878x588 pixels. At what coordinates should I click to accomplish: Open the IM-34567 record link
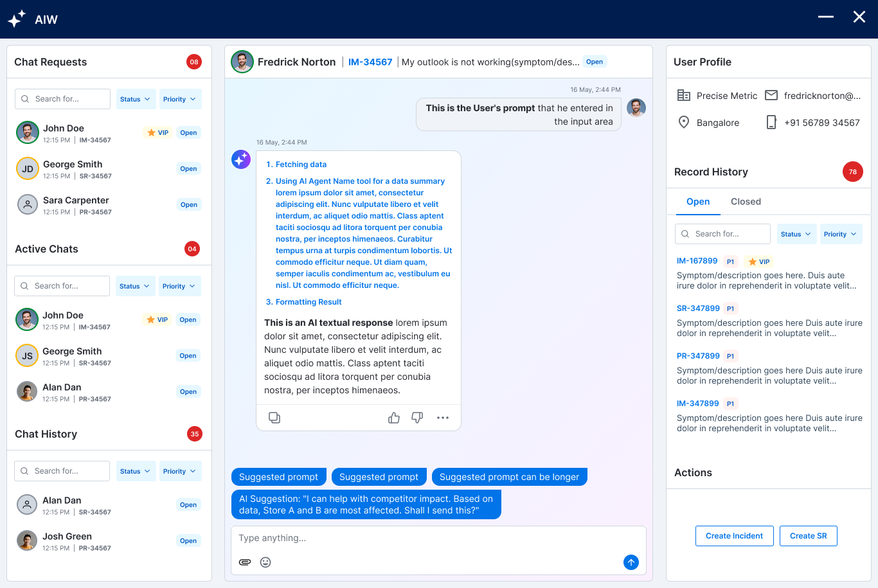(x=370, y=61)
